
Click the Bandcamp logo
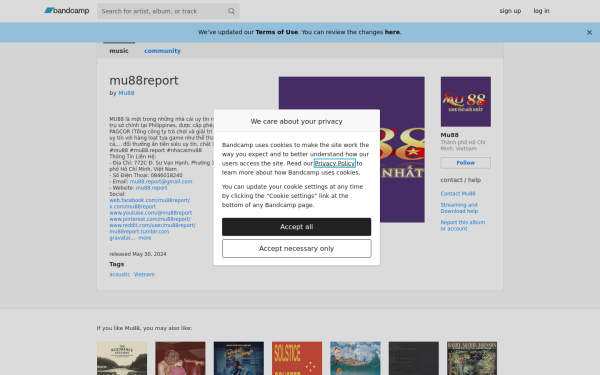point(67,11)
